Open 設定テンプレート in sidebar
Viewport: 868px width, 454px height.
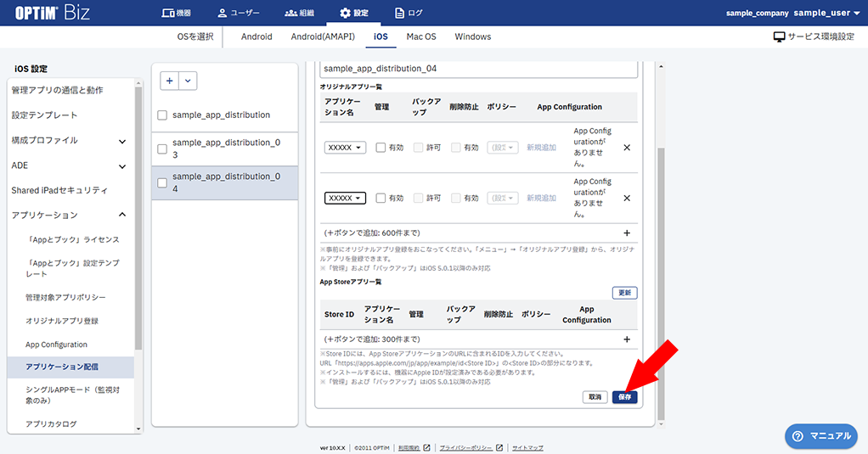coord(44,115)
